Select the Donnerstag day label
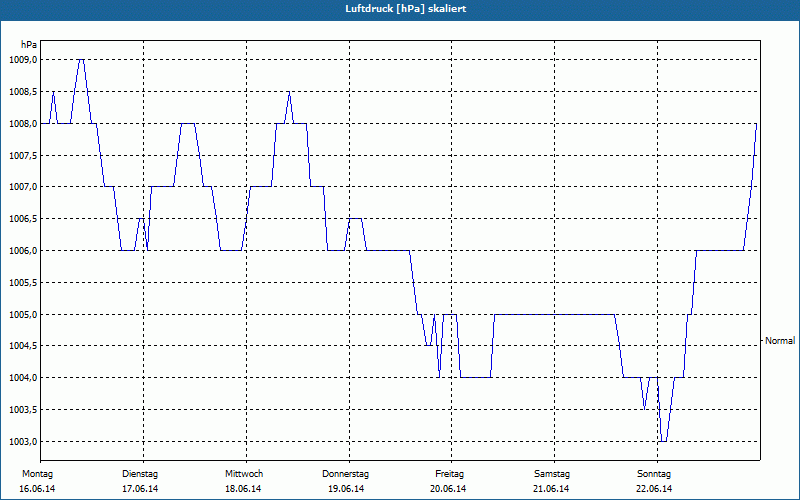 345,474
